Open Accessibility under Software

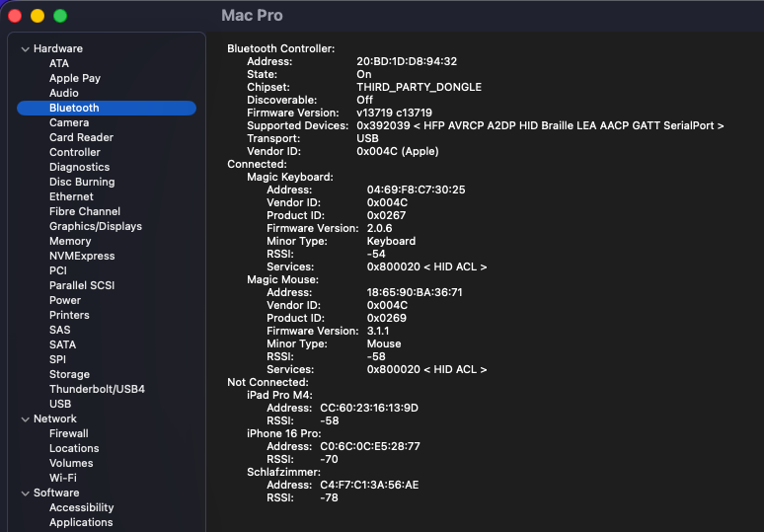(81, 507)
